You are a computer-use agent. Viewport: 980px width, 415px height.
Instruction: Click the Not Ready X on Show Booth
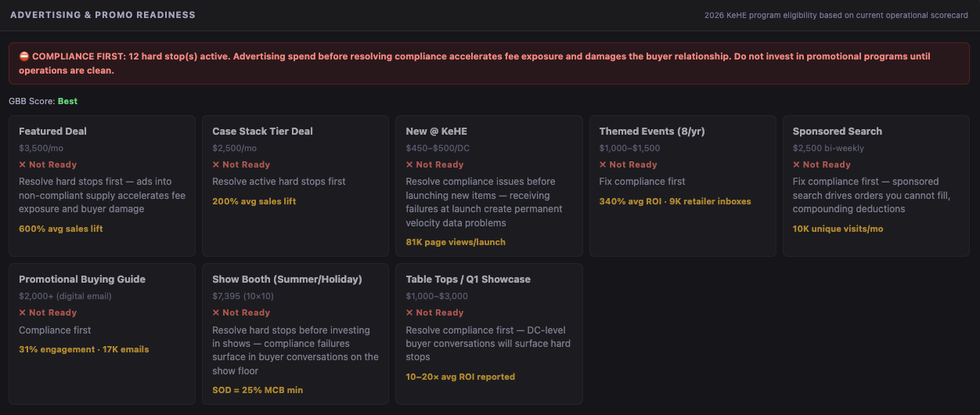[x=215, y=313]
